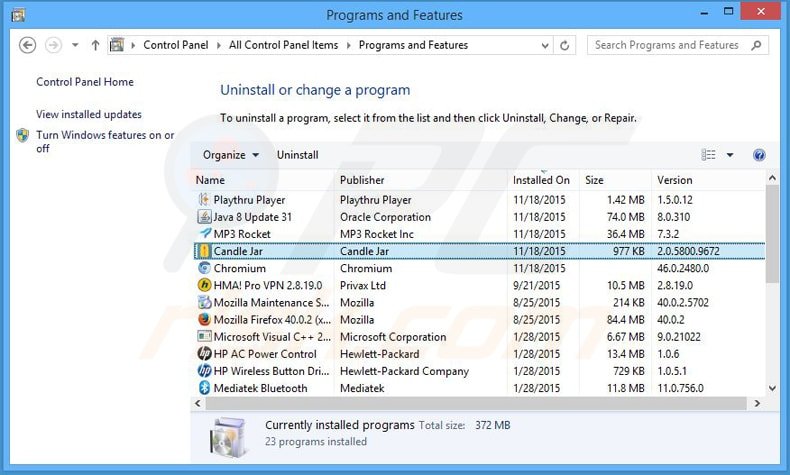Click the search magnifier icon
Screen dimensions: 790x475
tap(756, 45)
